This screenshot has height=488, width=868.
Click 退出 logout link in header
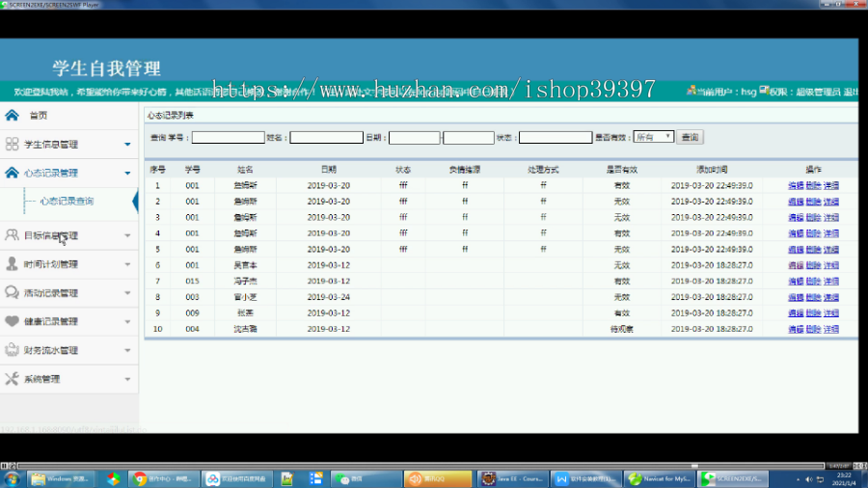[851, 92]
